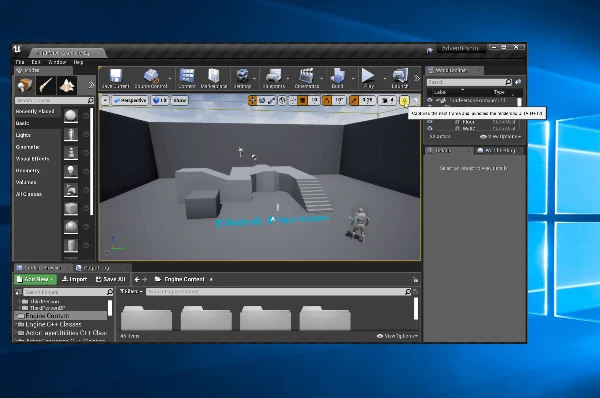Screen dimensions: 600x398
Task: Open viewport options dropdown arrow
Action: (x=105, y=101)
